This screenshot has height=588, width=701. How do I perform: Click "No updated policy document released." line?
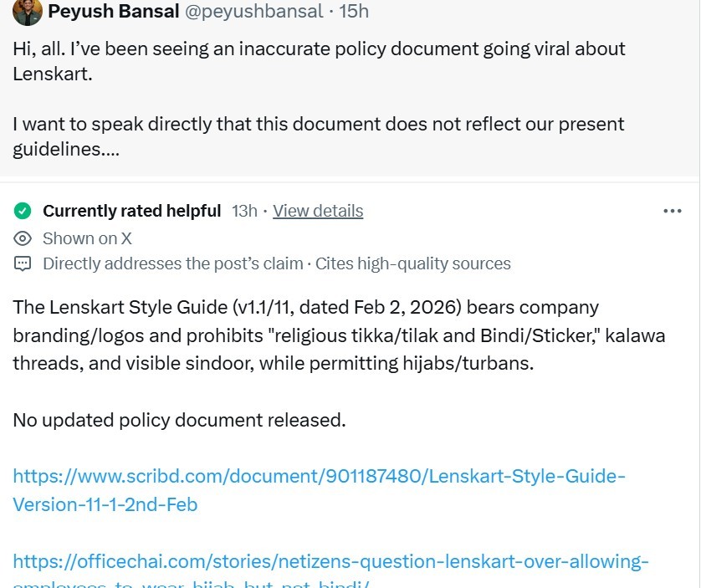[x=179, y=420]
